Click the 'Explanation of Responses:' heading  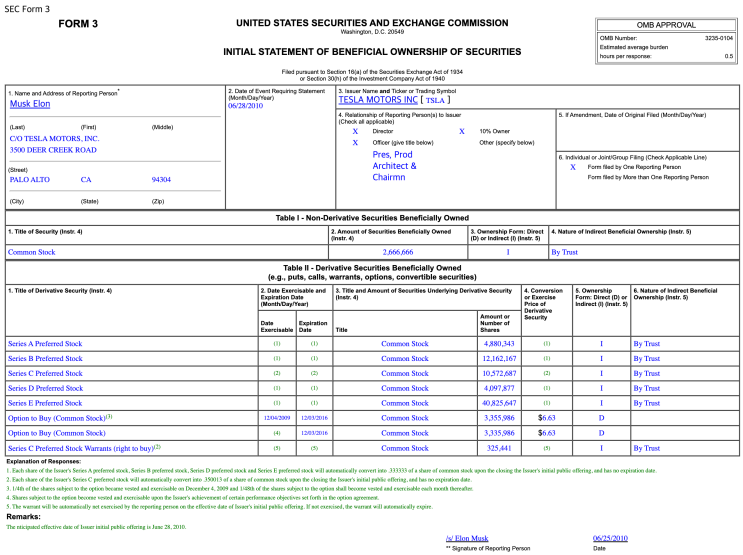[44, 462]
